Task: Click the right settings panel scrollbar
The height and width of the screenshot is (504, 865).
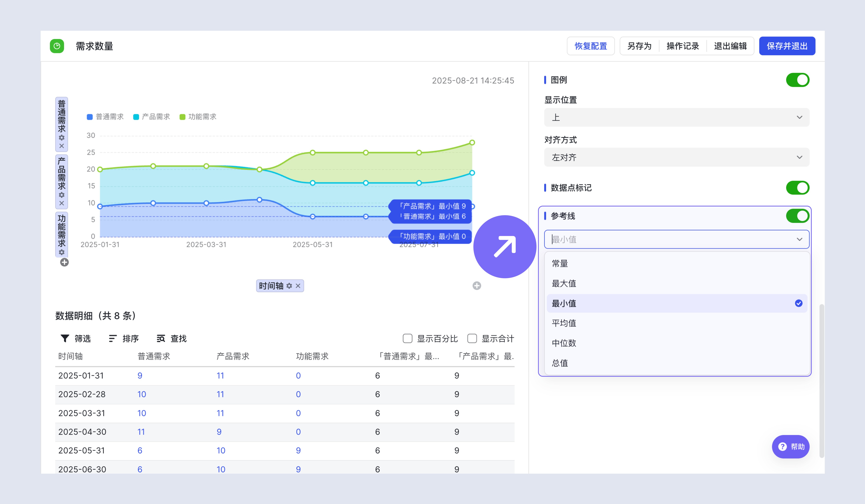Action: click(x=821, y=381)
